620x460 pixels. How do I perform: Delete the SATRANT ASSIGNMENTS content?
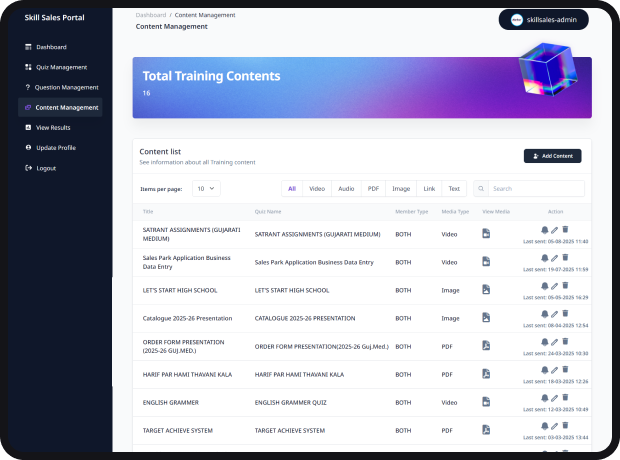point(565,229)
